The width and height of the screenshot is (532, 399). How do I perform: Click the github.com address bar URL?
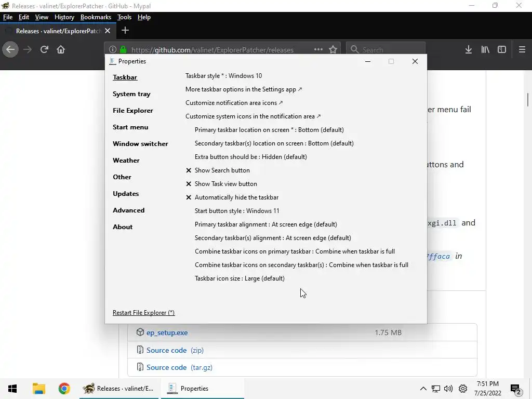coord(212,50)
